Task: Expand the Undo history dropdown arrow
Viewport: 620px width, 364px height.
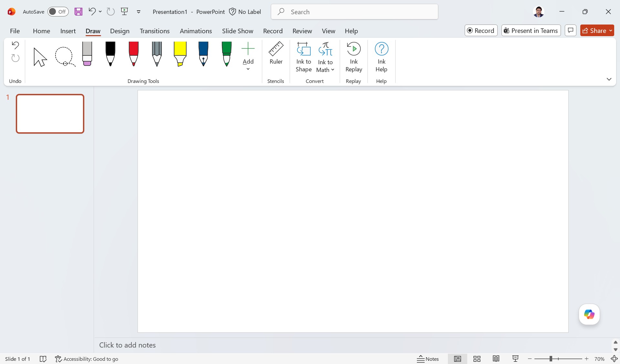Action: pos(100,12)
